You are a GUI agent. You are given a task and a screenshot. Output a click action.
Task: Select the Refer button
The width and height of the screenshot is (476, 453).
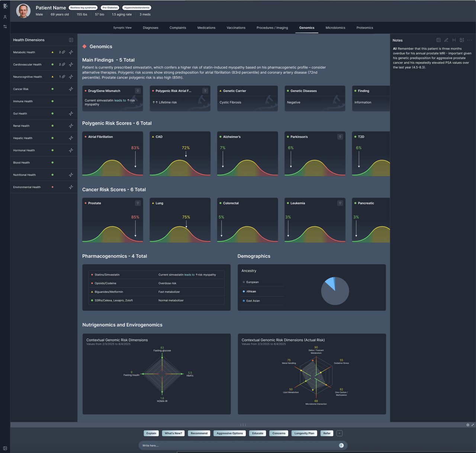327,433
